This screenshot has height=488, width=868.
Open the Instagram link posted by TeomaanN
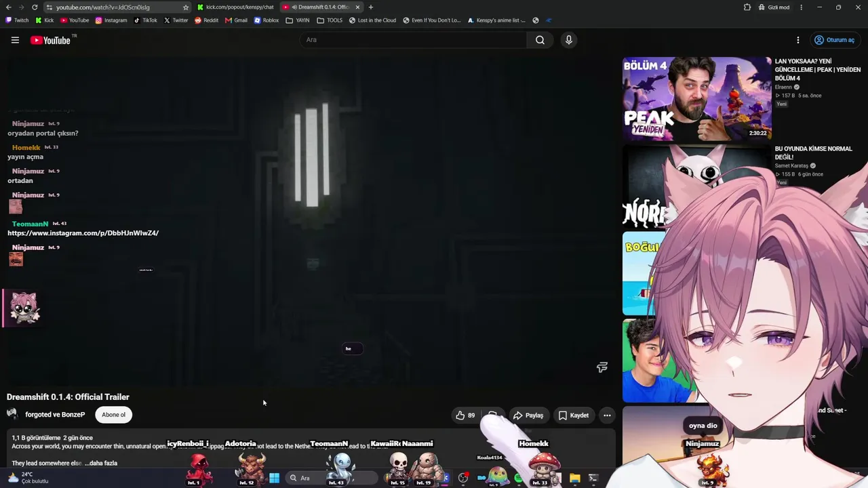pos(83,233)
